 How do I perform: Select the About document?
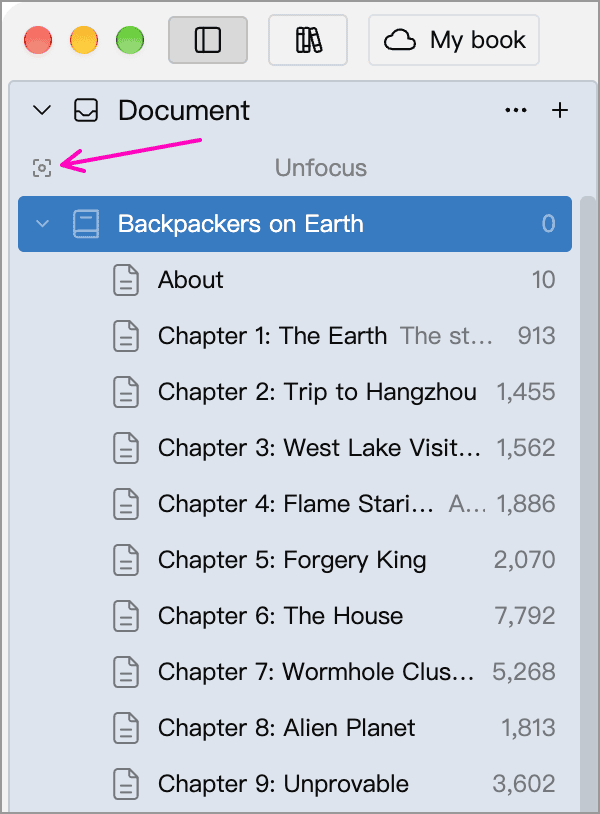tap(295, 280)
